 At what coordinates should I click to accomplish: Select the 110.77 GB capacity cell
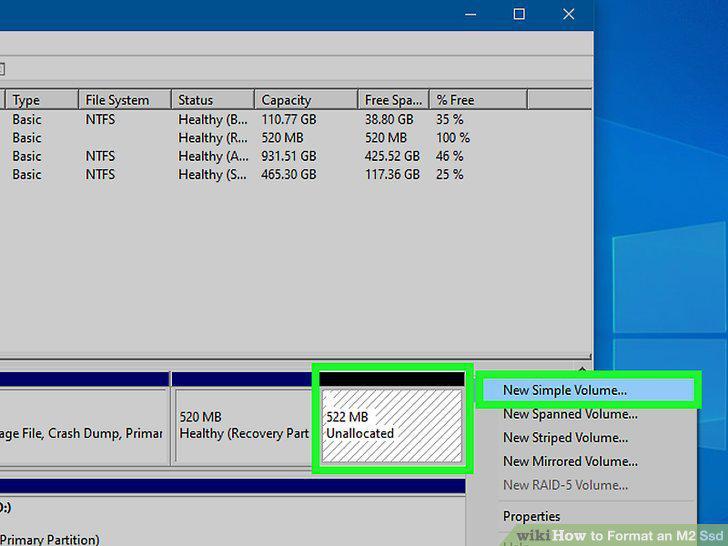(x=289, y=119)
